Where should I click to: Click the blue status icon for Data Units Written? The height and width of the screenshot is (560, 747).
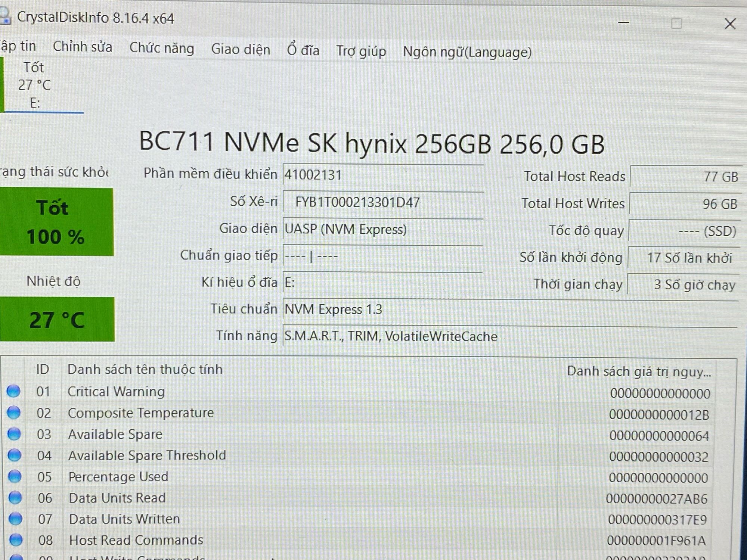click(16, 519)
